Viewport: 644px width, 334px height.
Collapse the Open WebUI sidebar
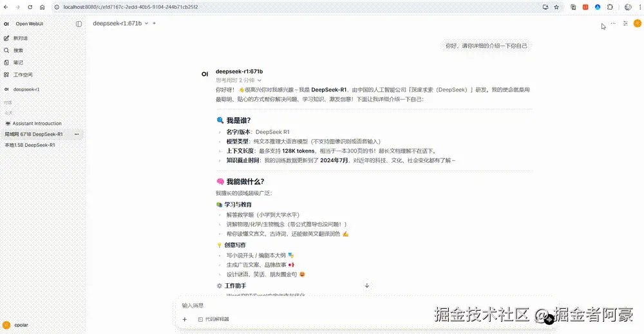tap(79, 24)
